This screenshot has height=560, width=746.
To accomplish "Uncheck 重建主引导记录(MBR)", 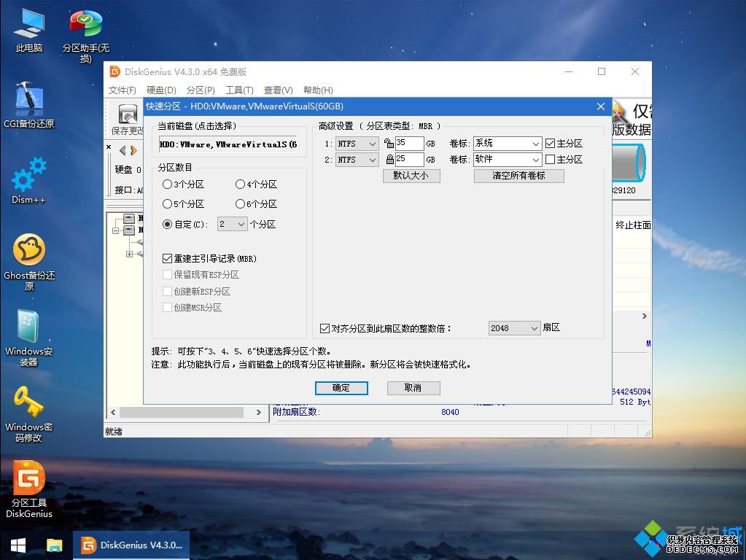I will pos(168,258).
